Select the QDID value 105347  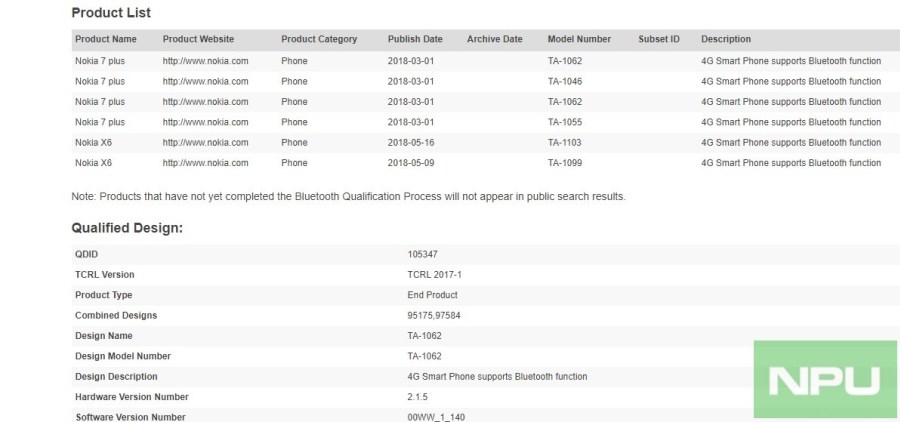(422, 254)
